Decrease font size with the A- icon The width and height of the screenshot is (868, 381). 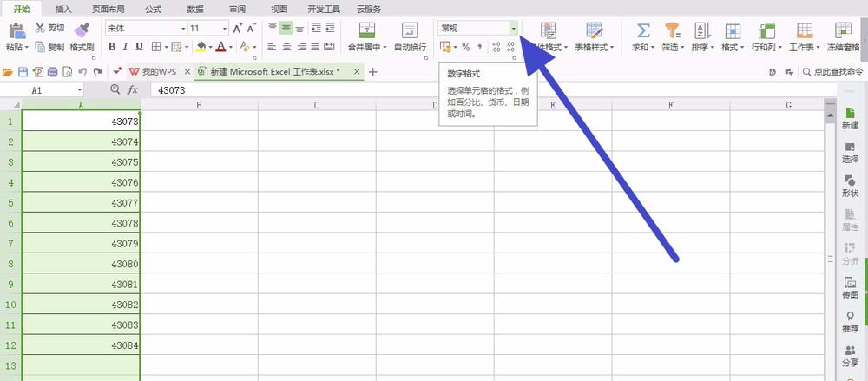tap(252, 29)
